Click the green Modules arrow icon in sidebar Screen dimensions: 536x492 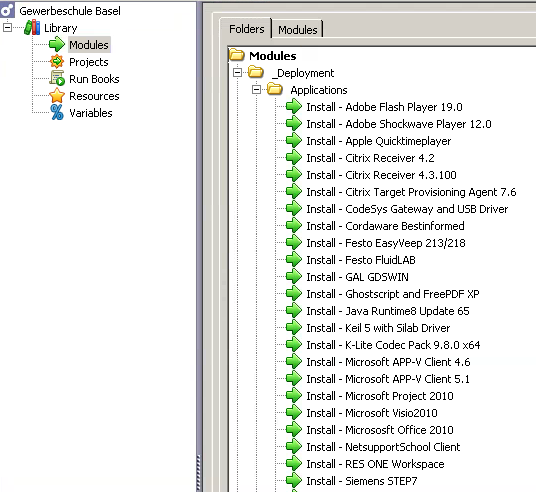tap(57, 44)
